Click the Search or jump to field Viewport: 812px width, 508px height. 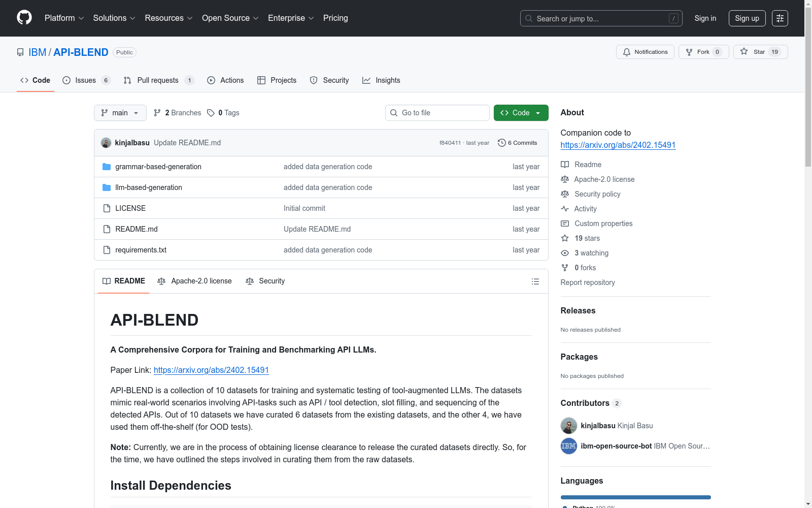tap(601, 18)
